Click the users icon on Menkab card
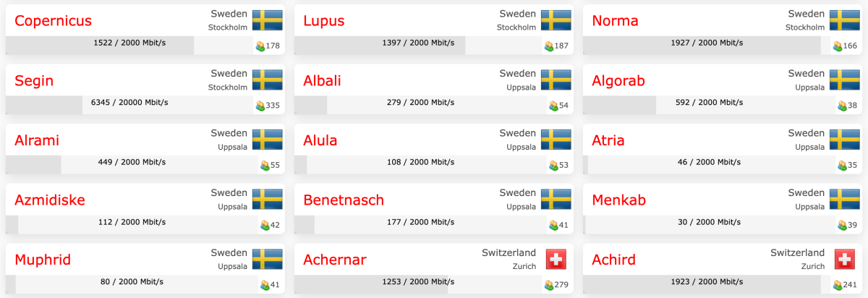Screen dimensions: 868x298 point(842,225)
